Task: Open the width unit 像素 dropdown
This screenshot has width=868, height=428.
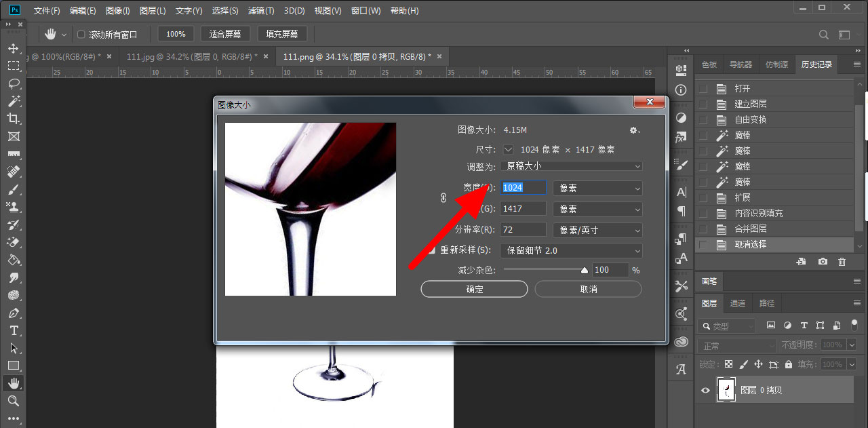Action: point(597,188)
